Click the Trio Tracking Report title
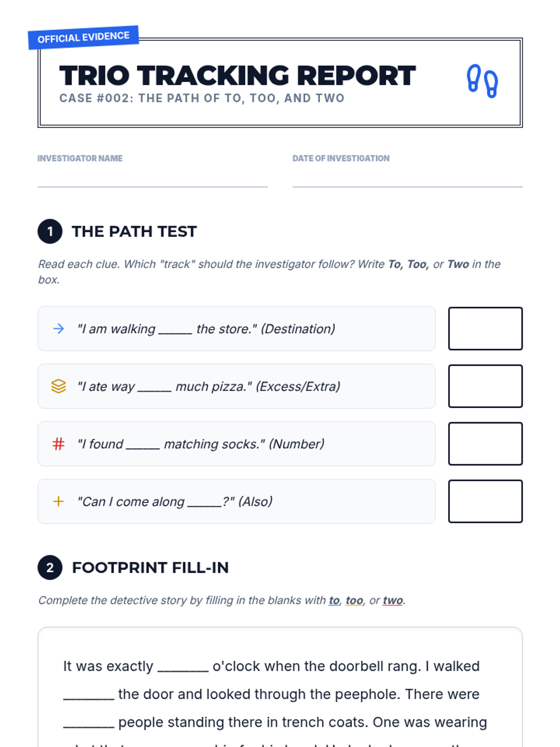Screen dimensions: 560x747 [x=237, y=76]
